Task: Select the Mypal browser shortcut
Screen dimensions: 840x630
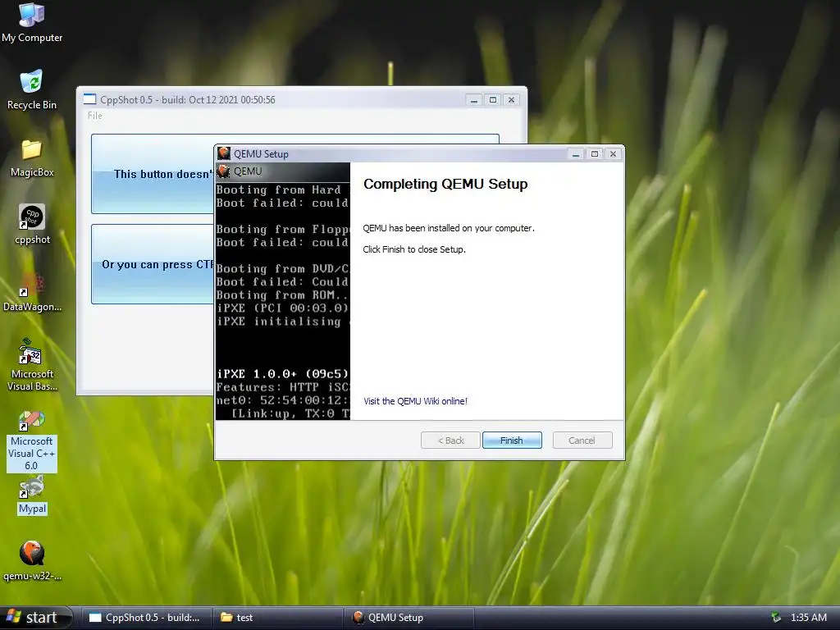Action: point(32,495)
